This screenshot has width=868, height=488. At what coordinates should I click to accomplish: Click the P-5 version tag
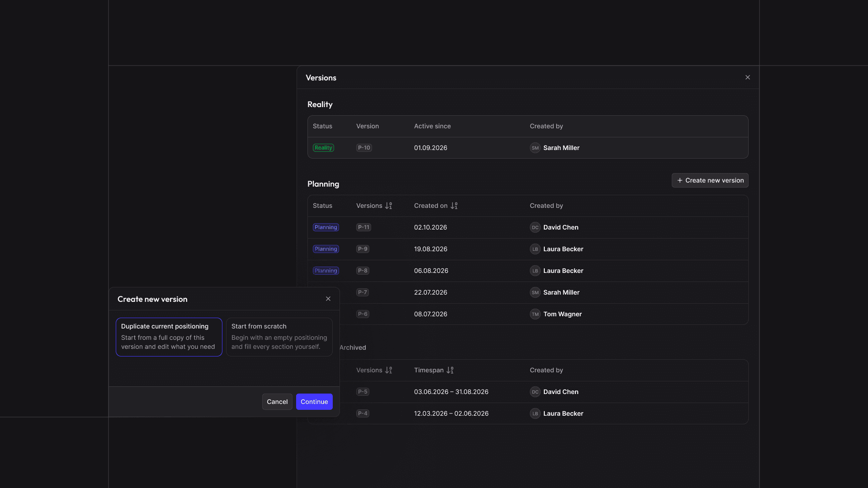coord(363,392)
